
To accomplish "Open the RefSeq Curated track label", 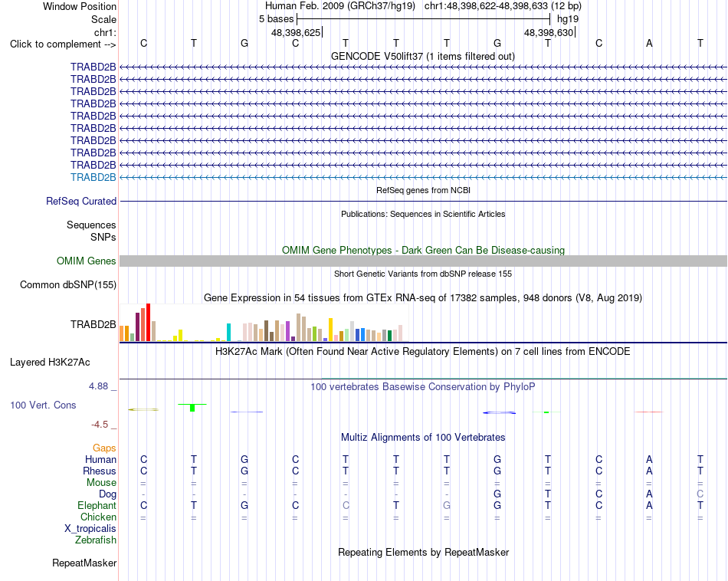I will (81, 201).
